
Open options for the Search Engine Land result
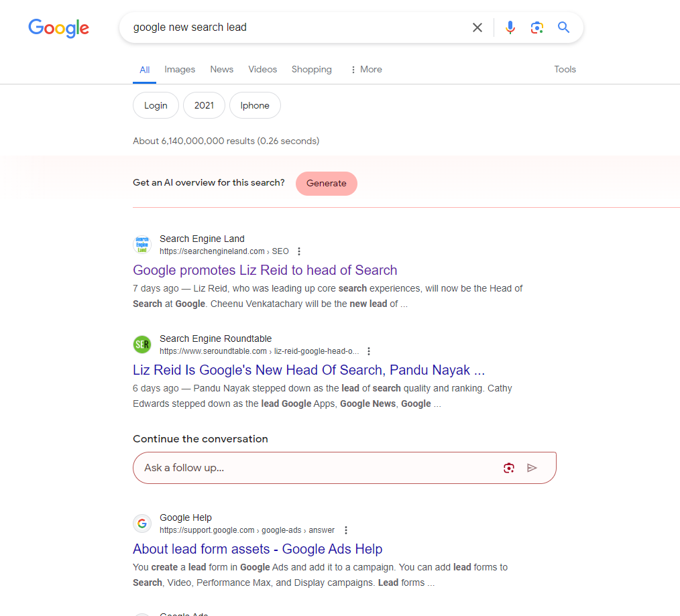298,251
